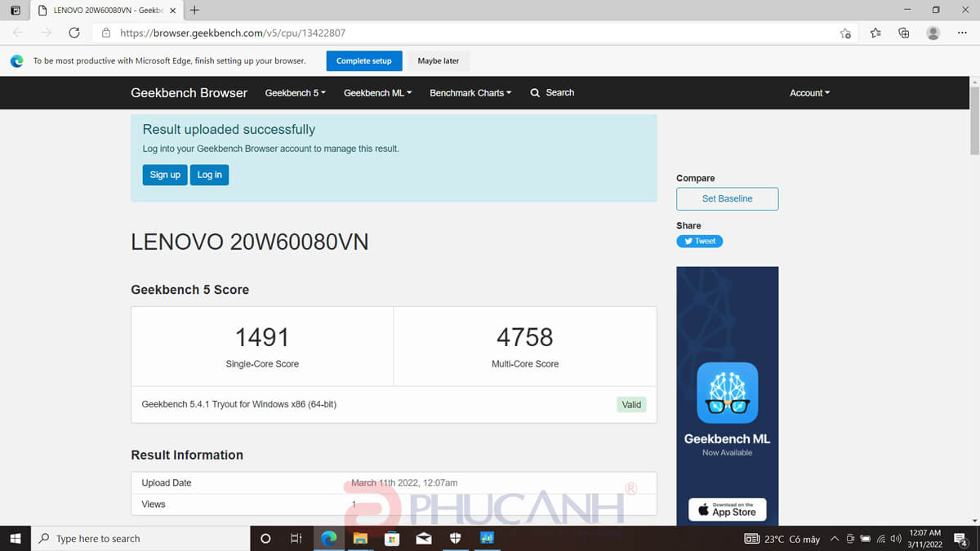Dismiss setup with Maybe later
This screenshot has height=551, width=980.
tap(439, 60)
